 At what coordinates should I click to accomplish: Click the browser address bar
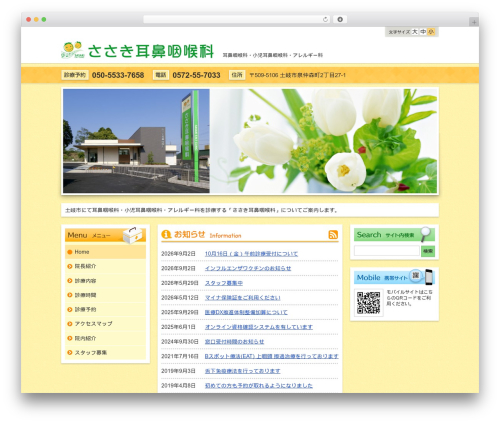pos(237,20)
